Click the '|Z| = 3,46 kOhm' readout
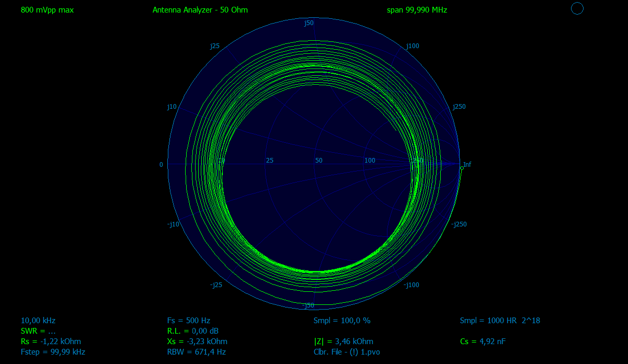The image size is (628, 364). [x=344, y=342]
